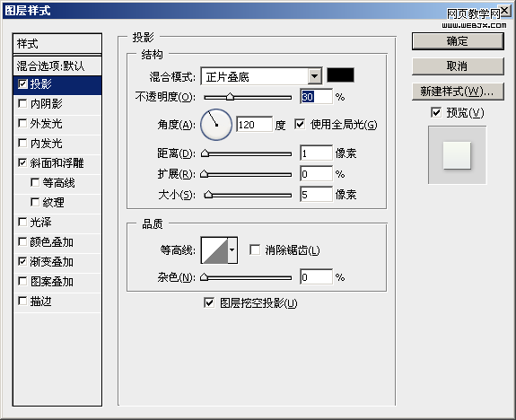Enable the 外发光 checkbox

(x=22, y=124)
